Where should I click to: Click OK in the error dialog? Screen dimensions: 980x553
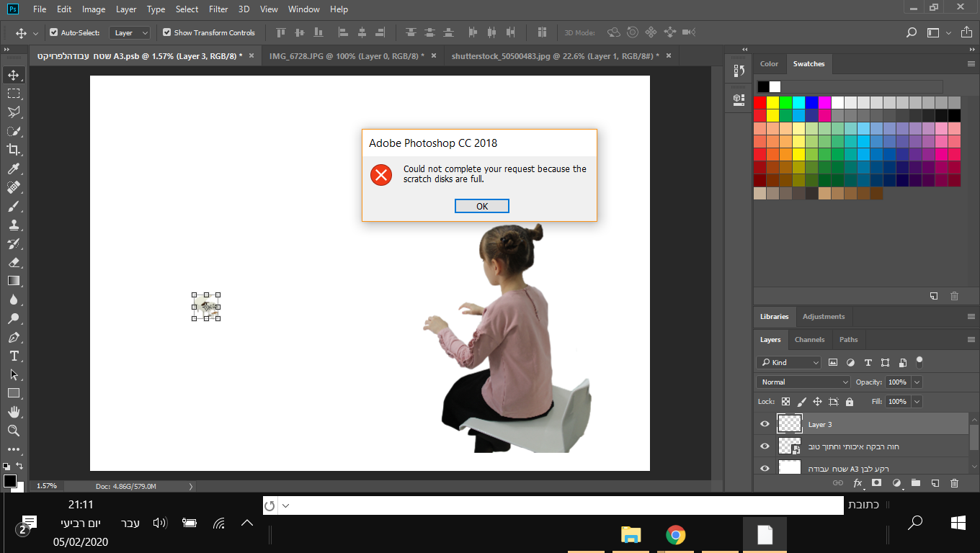click(x=482, y=206)
